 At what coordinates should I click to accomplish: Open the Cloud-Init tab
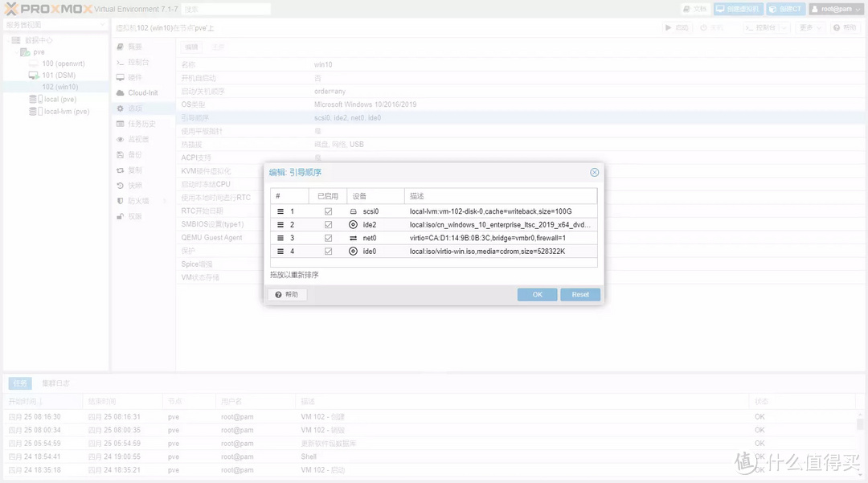pos(143,93)
